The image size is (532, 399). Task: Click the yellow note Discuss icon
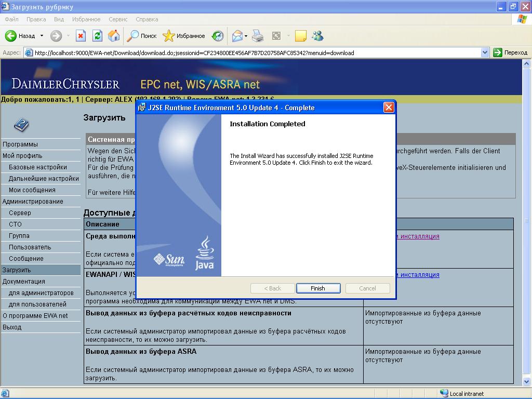click(x=301, y=36)
